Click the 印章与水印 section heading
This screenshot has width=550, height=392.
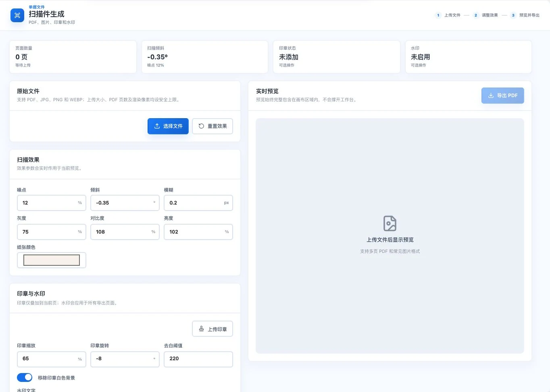click(31, 294)
